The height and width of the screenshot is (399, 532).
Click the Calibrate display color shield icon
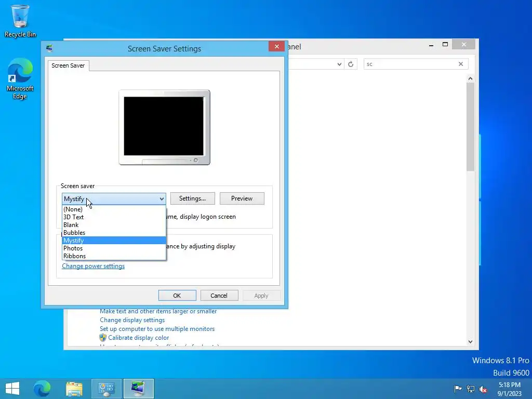(103, 338)
